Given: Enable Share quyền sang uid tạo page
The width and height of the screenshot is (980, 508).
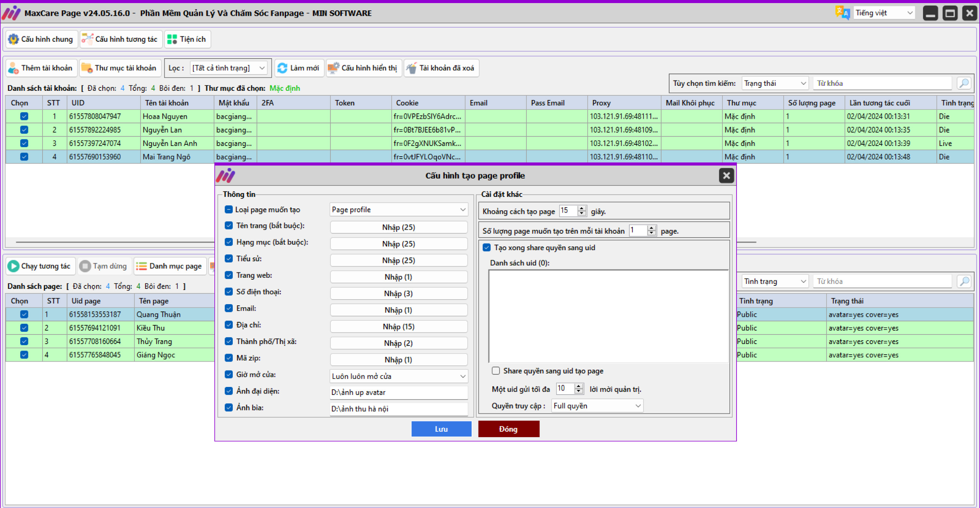Looking at the screenshot, I should (x=496, y=371).
